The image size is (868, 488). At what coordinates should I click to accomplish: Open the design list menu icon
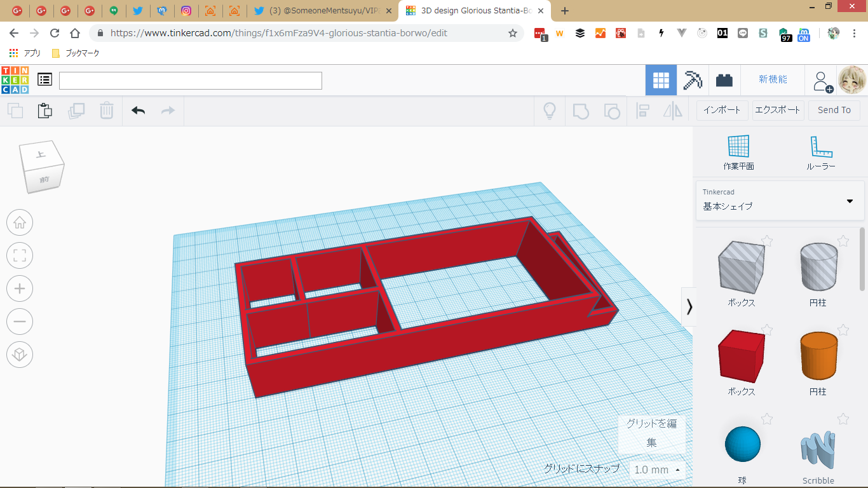coord(44,79)
